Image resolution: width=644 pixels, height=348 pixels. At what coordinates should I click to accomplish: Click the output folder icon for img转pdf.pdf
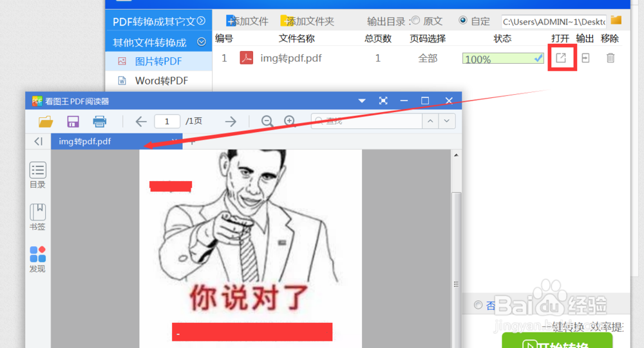pos(585,58)
